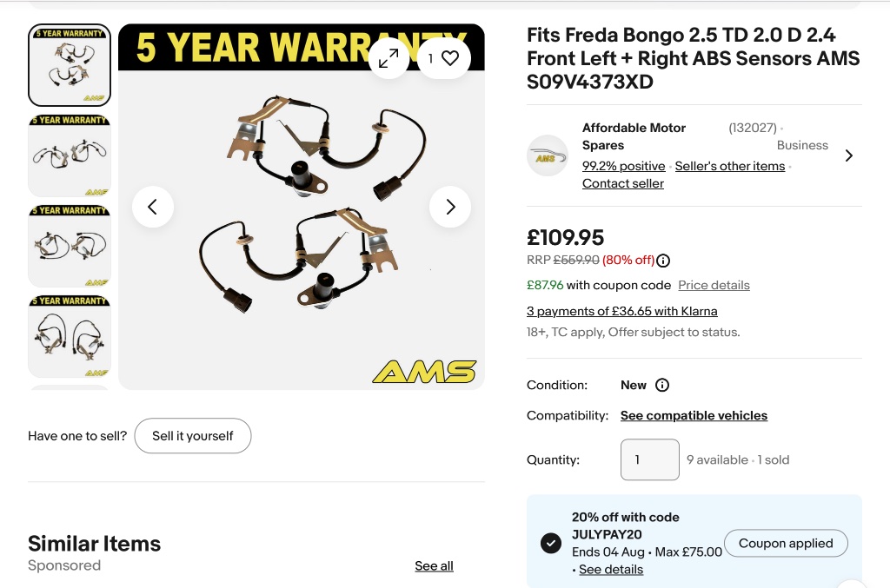This screenshot has width=890, height=588.
Task: Click RRP discount info icon
Action: click(x=663, y=261)
